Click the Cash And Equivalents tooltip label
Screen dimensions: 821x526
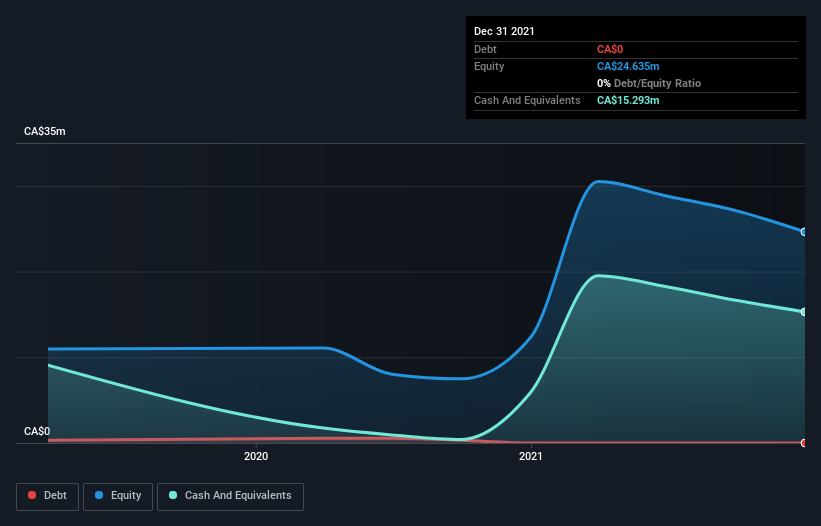tap(527, 100)
